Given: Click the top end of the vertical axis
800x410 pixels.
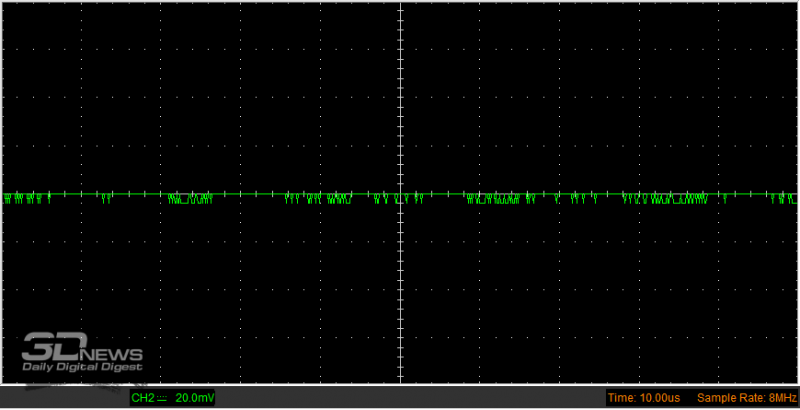Looking at the screenshot, I should pyautogui.click(x=401, y=5).
